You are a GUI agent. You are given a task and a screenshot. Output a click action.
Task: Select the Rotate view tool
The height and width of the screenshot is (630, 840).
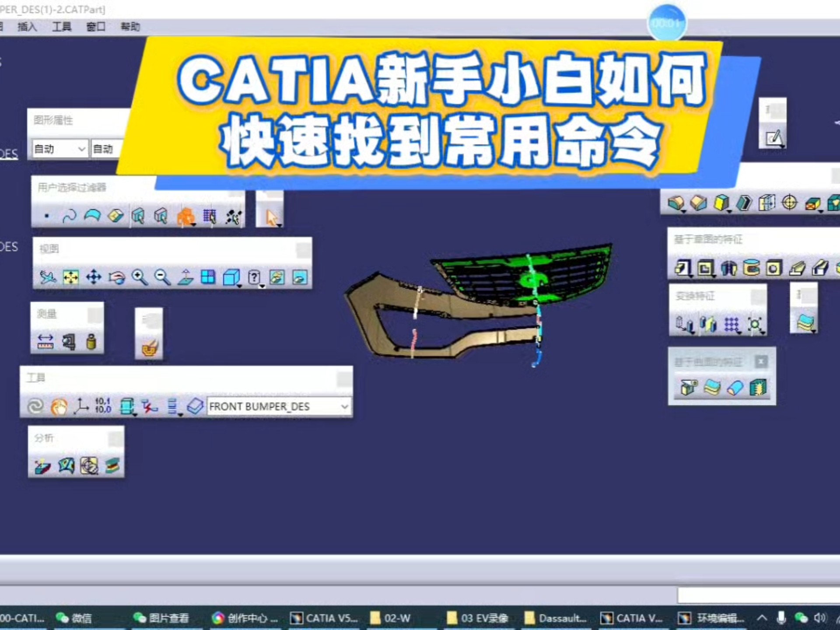(x=116, y=277)
